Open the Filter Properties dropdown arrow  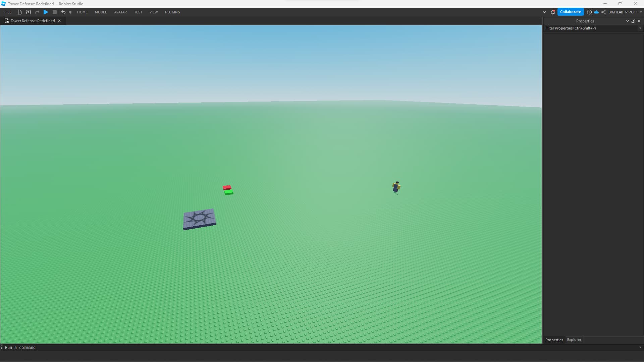[x=640, y=28]
